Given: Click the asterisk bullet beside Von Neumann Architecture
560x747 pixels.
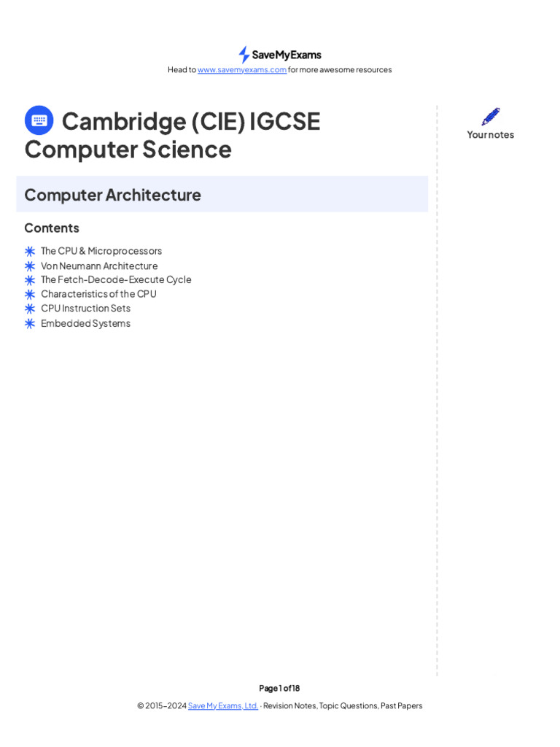Looking at the screenshot, I should click(x=30, y=266).
